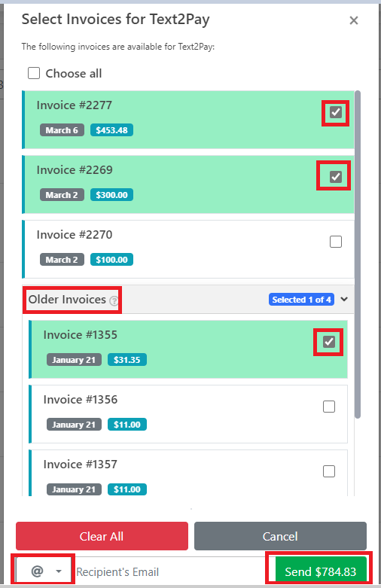Uncheck Invoice #2277 checkbox
The width and height of the screenshot is (381, 588).
336,112
